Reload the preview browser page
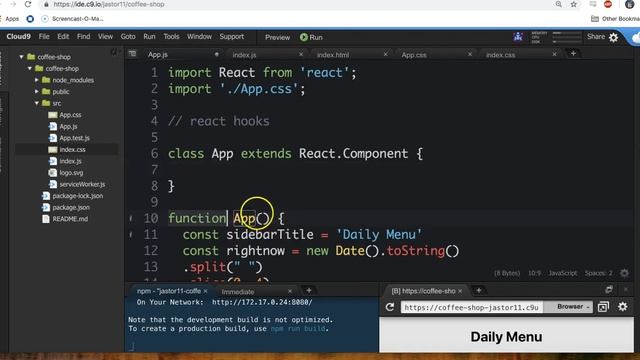 point(390,307)
